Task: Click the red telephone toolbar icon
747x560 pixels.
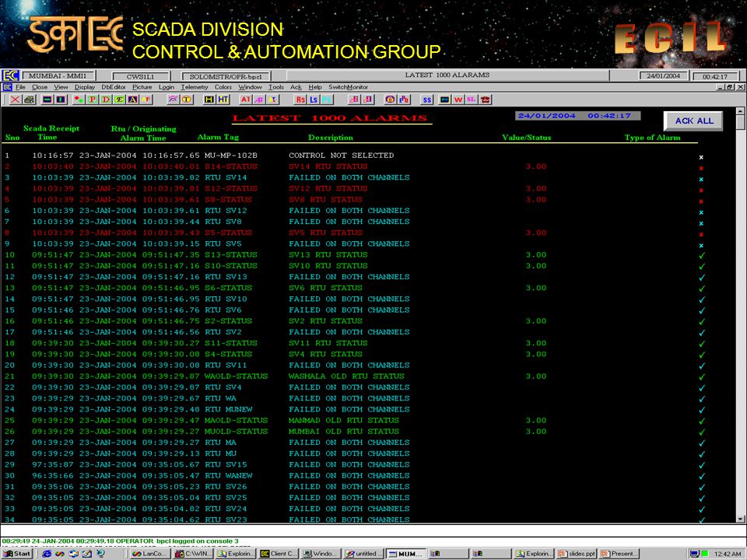Action: (486, 100)
